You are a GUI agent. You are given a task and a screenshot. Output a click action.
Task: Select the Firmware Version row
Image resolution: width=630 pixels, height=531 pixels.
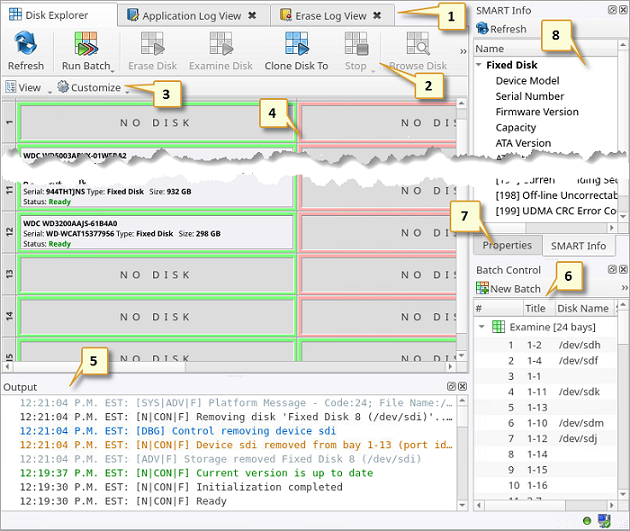tap(545, 112)
